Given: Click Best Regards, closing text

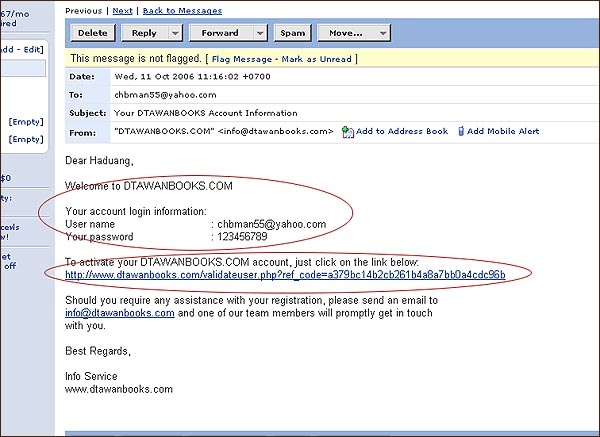Looking at the screenshot, I should coord(98,351).
